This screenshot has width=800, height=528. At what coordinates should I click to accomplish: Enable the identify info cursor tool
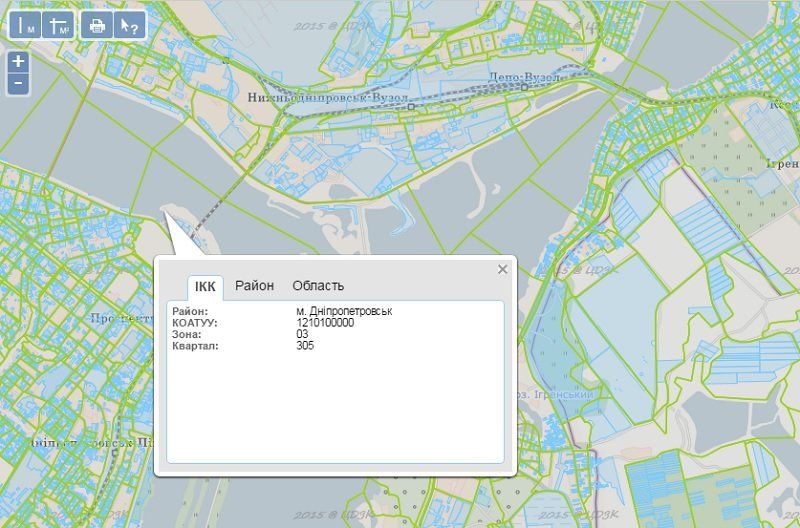130,26
